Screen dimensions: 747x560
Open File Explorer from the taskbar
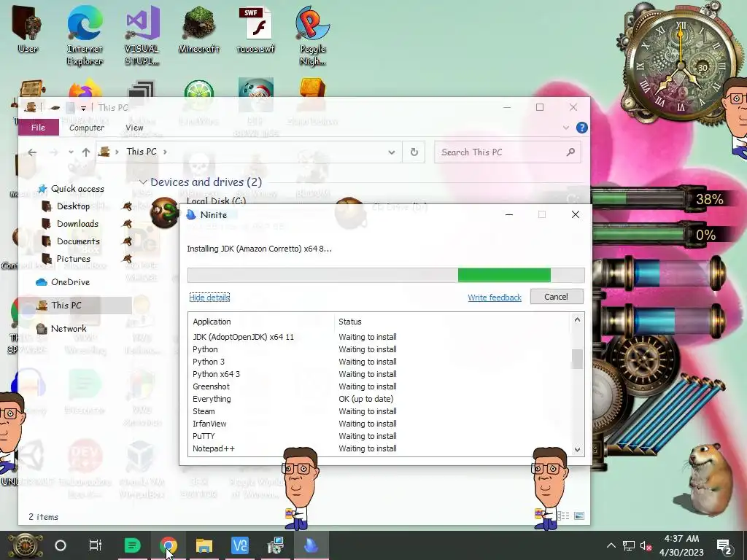tap(204, 545)
